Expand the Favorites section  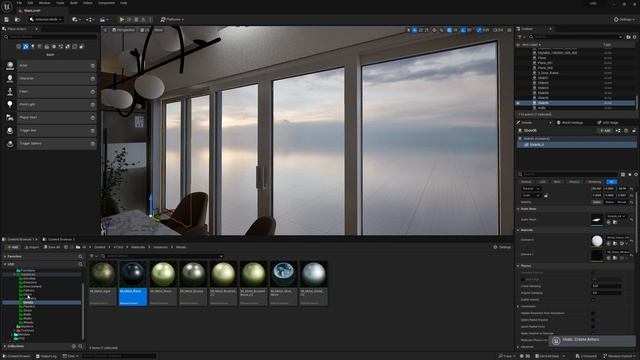pyautogui.click(x=5, y=256)
